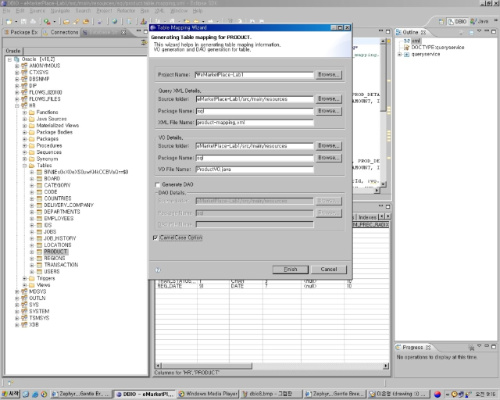Screen dimensions: 500x400
Task: Expand the Triggers folder
Action: pos(24,278)
